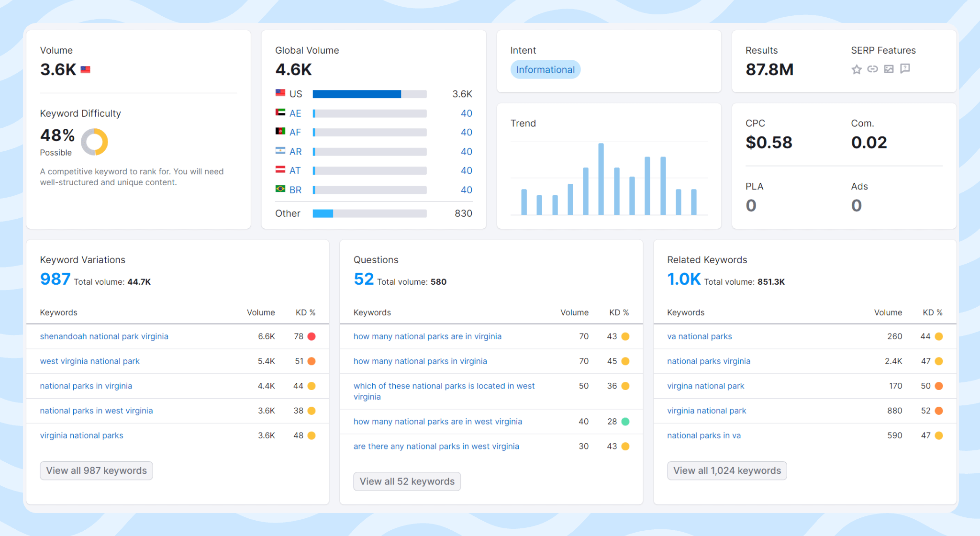
Task: Click the AR volume value 40
Action: pyautogui.click(x=466, y=152)
